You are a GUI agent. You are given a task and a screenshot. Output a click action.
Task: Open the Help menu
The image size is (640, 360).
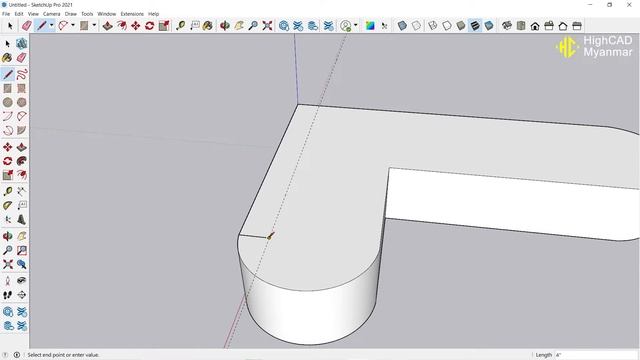tap(153, 14)
